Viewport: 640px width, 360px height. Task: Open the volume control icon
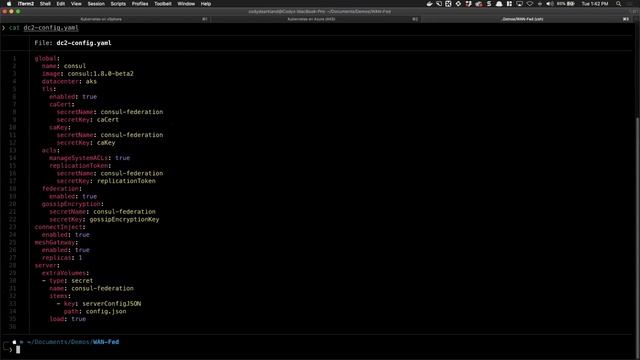[549, 4]
